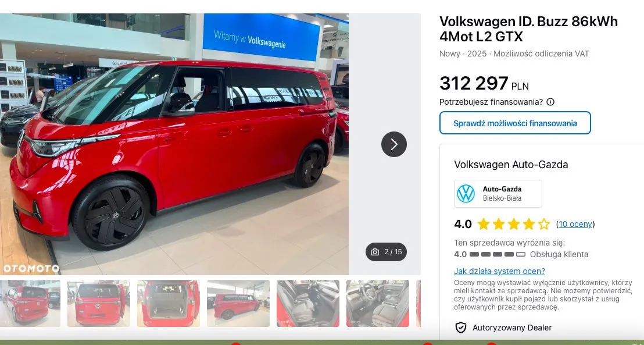Select the open trunk thumbnail
This screenshot has height=345, width=644.
(169, 304)
